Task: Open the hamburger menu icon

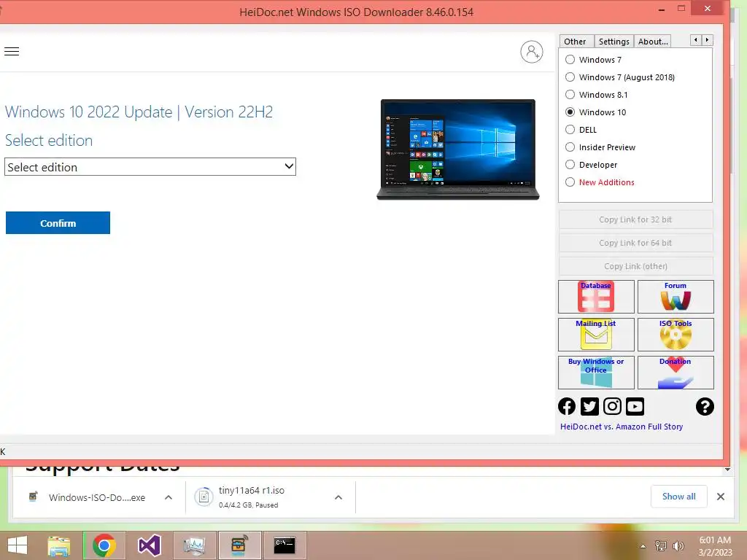Action: (x=12, y=52)
